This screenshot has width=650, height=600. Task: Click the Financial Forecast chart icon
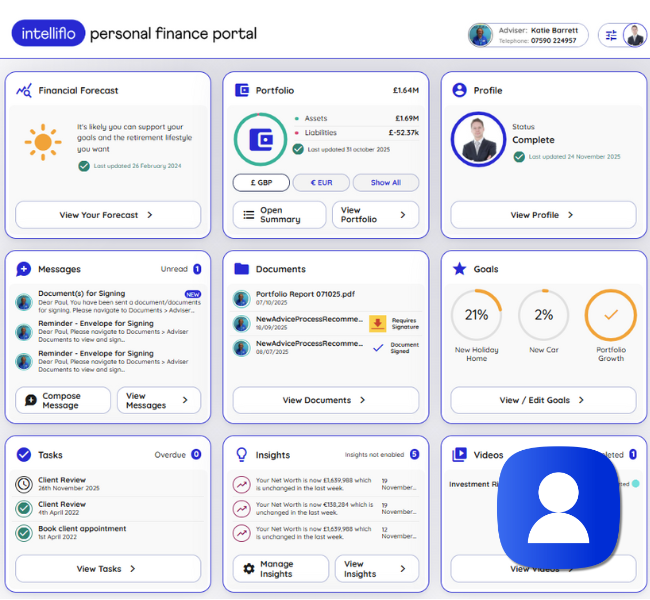(x=24, y=90)
